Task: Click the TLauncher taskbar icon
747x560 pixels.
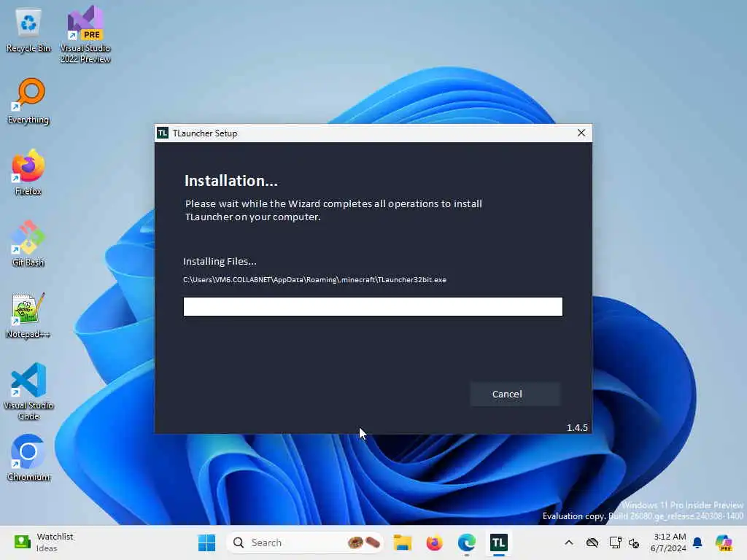Action: (x=498, y=542)
